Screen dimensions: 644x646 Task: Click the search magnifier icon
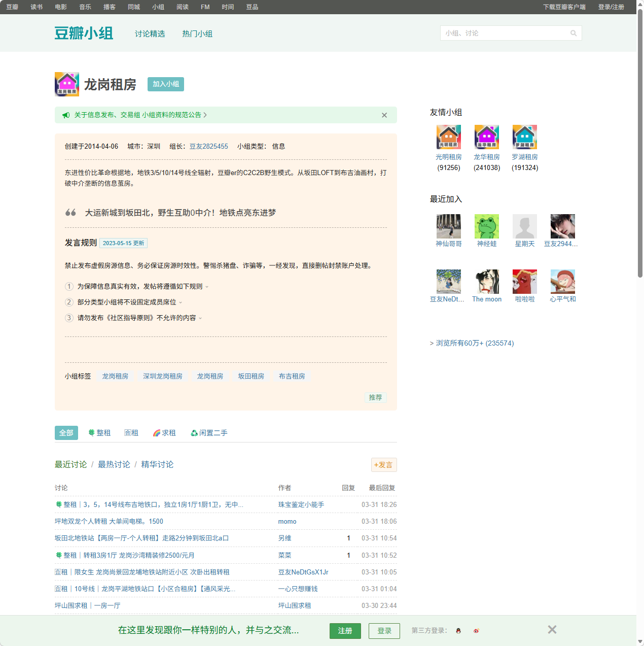[574, 32]
